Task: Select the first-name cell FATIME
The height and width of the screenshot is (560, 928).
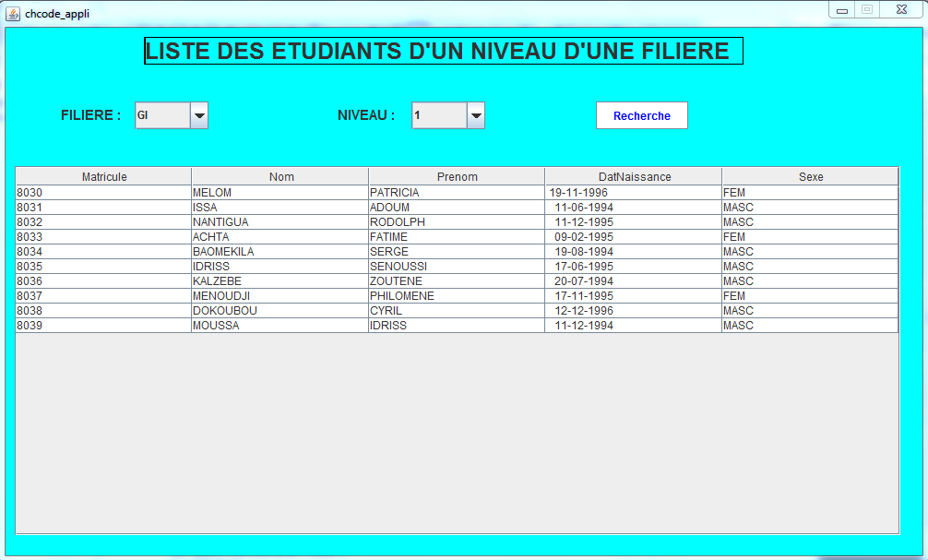Action: tap(457, 237)
